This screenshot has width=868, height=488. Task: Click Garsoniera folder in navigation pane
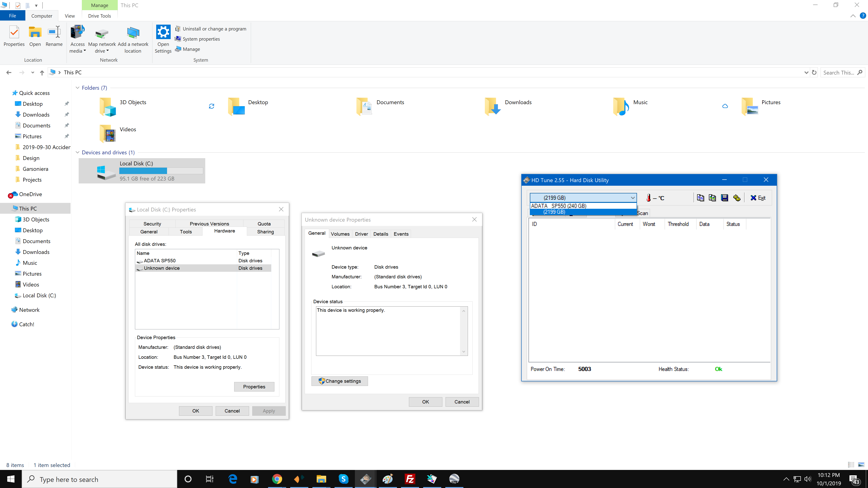[x=35, y=169]
